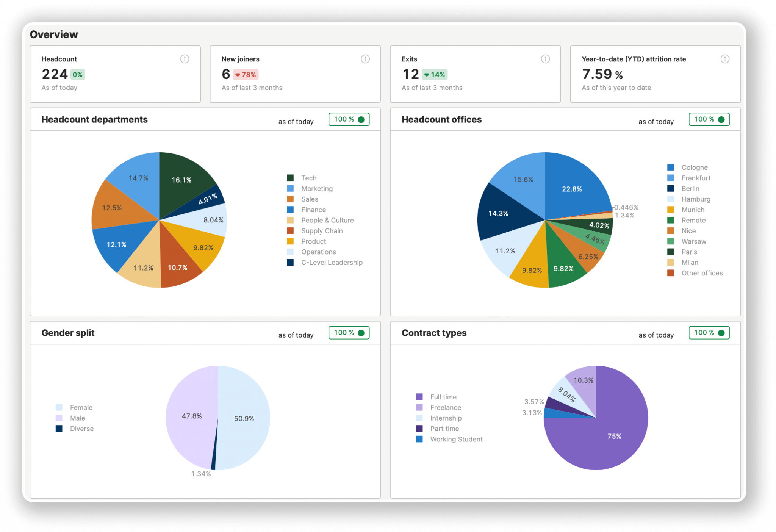Open the Exits info icon

545,59
